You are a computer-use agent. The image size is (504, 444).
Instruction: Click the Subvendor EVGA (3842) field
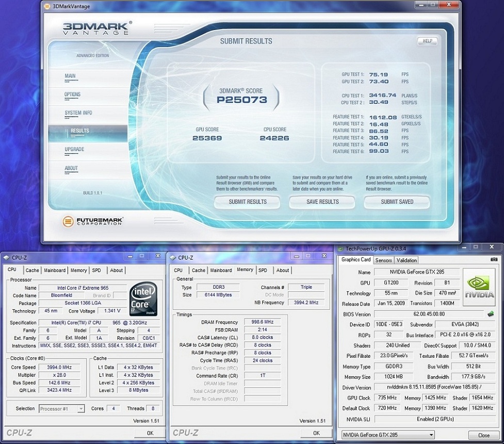(465, 324)
